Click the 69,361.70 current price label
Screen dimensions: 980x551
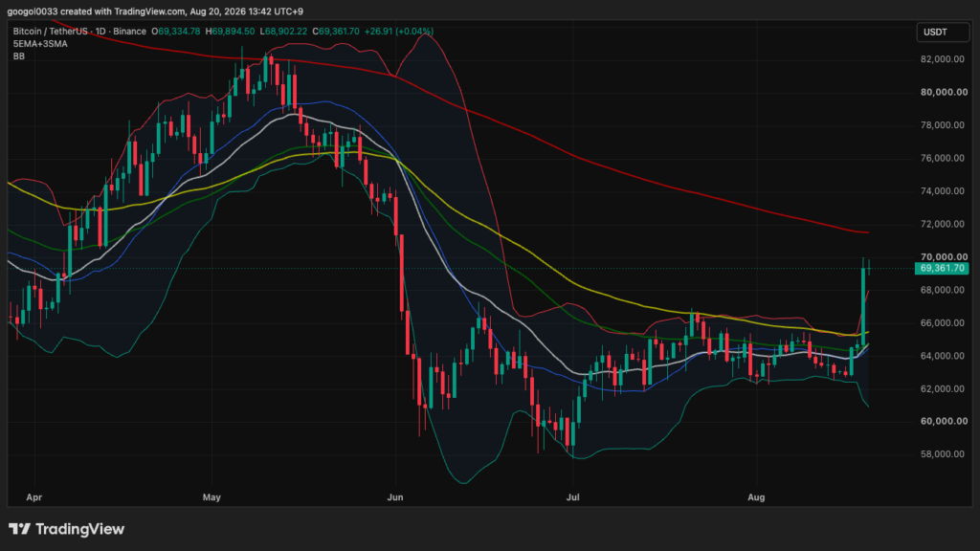click(942, 268)
